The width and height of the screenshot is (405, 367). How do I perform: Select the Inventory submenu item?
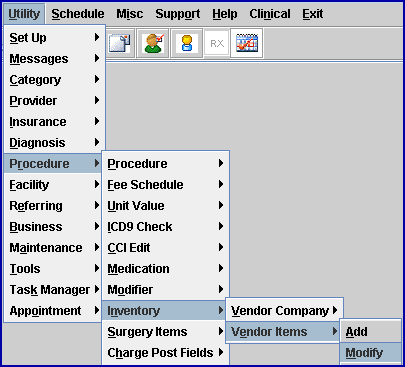point(164,311)
